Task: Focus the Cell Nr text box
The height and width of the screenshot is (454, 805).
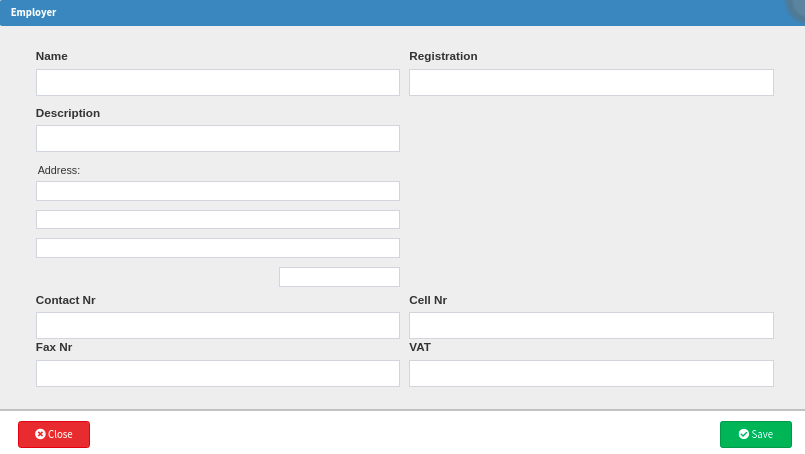Action: click(x=591, y=325)
